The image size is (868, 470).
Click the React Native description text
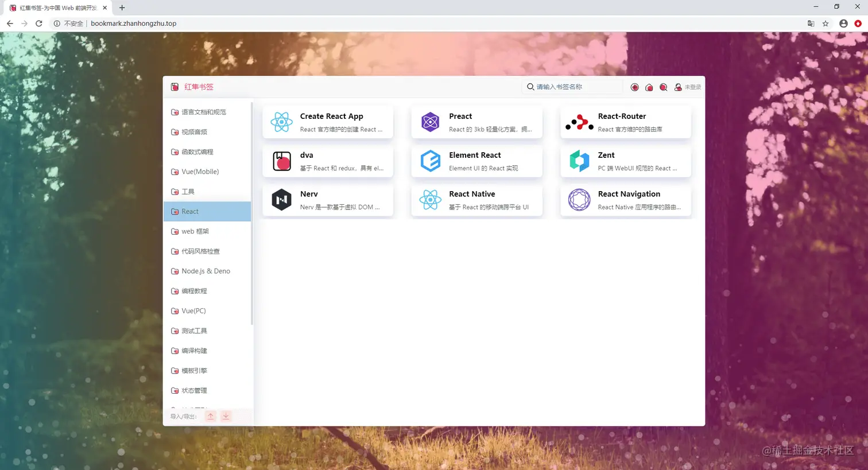(x=489, y=207)
